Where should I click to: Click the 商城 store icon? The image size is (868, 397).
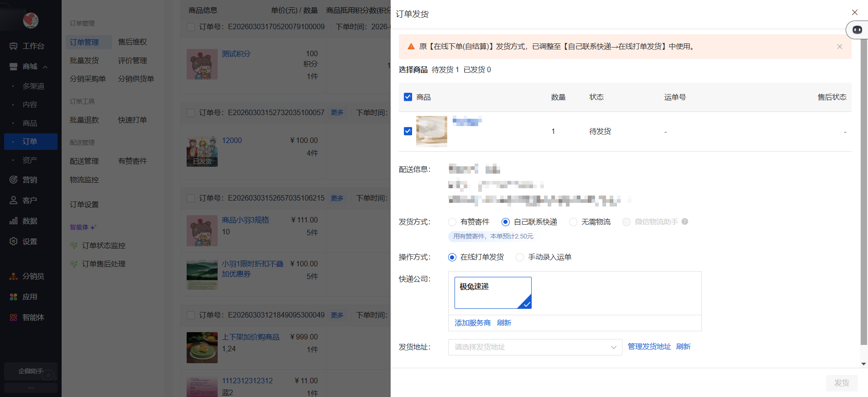coord(13,67)
